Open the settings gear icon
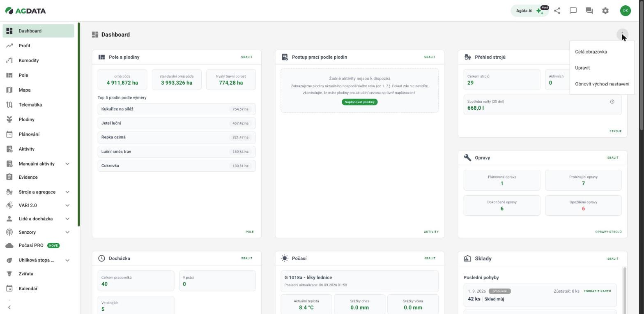 tap(605, 11)
